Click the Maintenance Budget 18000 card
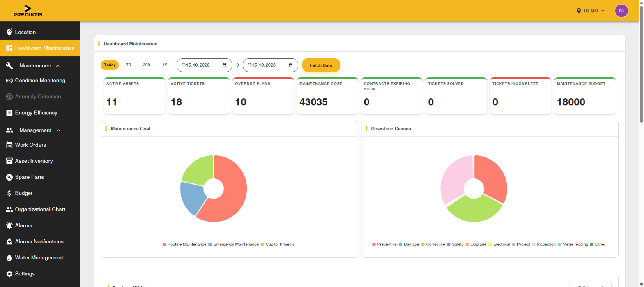The image size is (644, 287). pos(585,96)
